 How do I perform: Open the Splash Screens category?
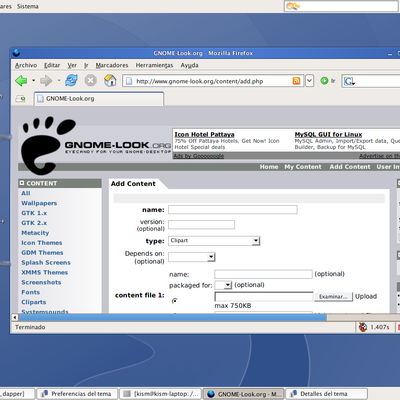pos(46,262)
